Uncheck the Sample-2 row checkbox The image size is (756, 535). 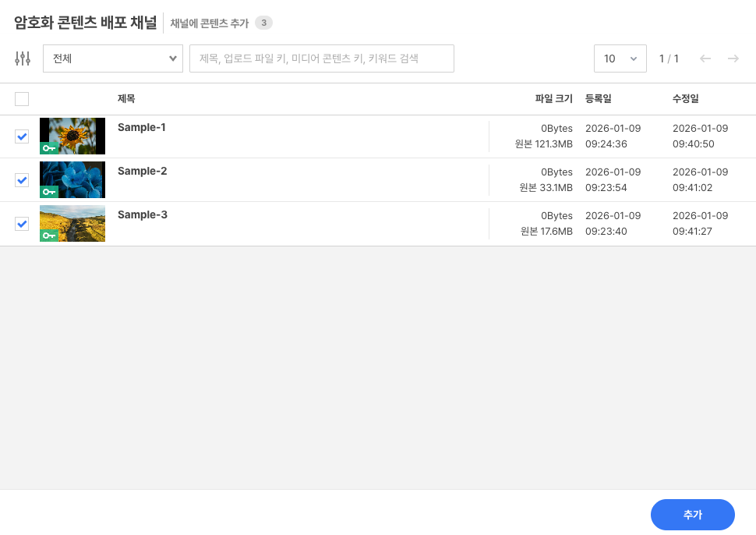[22, 180]
